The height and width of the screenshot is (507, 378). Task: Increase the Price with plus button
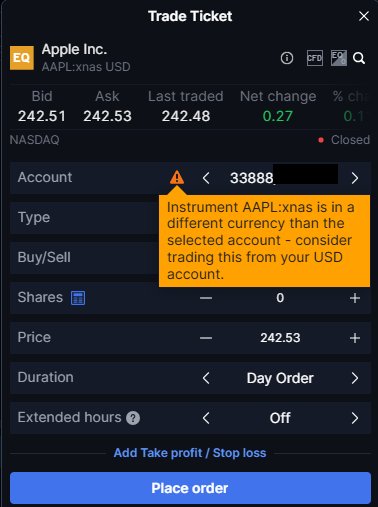(x=355, y=338)
